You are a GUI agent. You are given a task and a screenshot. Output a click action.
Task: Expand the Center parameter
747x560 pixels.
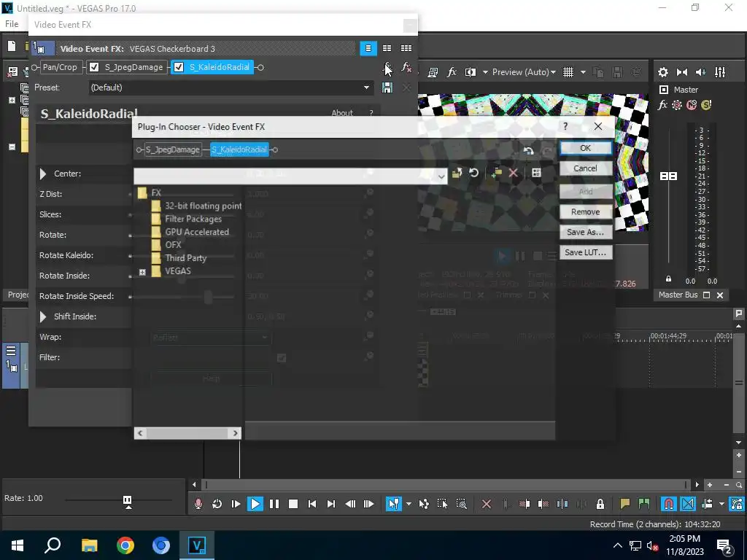[43, 174]
